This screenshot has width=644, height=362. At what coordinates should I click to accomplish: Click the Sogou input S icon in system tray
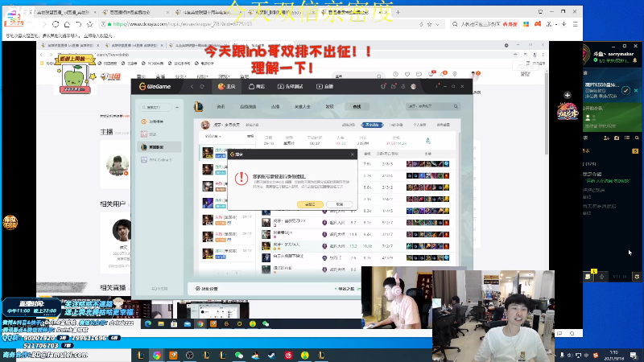pyautogui.click(x=596, y=356)
